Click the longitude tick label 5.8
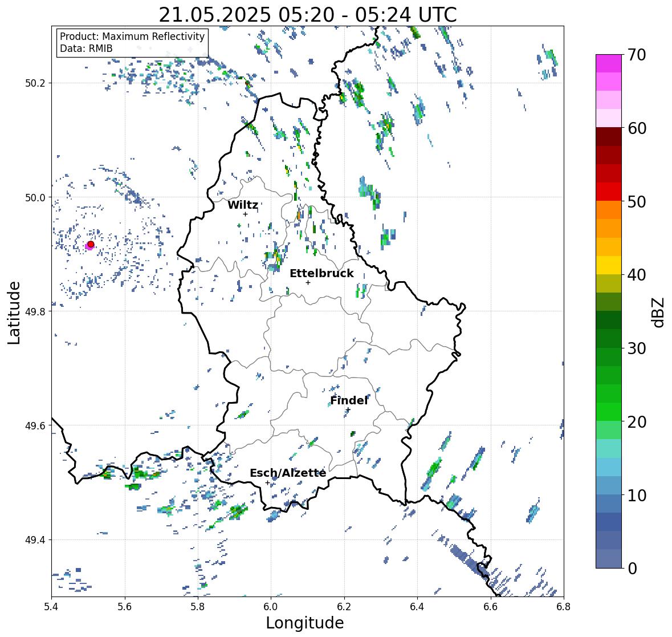The width and height of the screenshot is (672, 637). coord(198,606)
